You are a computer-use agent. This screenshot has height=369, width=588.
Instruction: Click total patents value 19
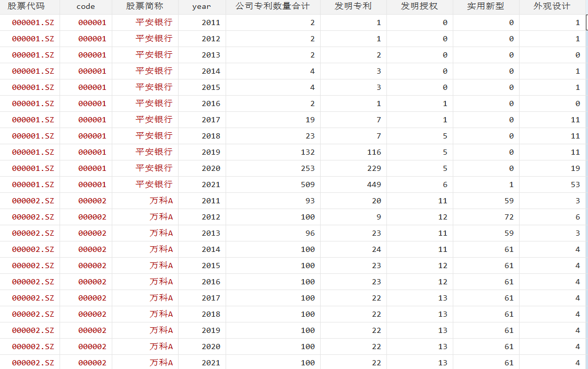click(x=310, y=119)
